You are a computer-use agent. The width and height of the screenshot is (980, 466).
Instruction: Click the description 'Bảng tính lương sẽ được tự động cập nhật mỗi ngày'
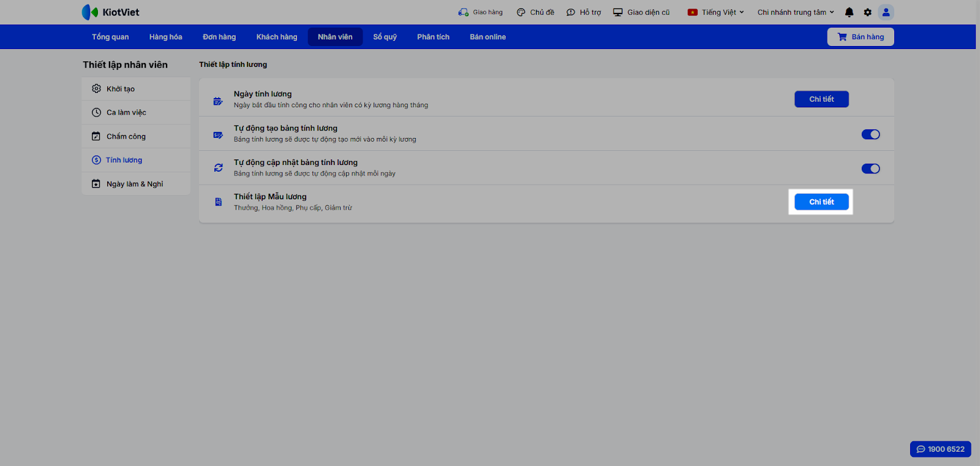point(315,174)
